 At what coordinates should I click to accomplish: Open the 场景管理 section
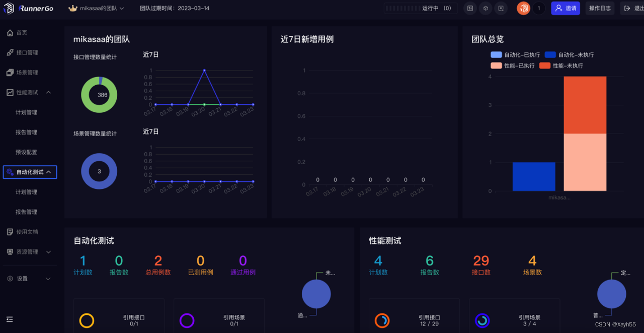tap(26, 72)
